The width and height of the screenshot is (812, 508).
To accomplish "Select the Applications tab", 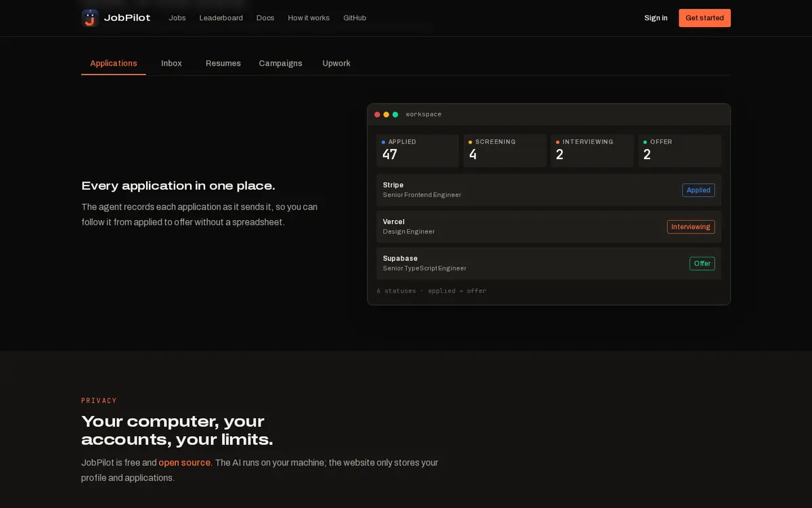I will pyautogui.click(x=114, y=63).
